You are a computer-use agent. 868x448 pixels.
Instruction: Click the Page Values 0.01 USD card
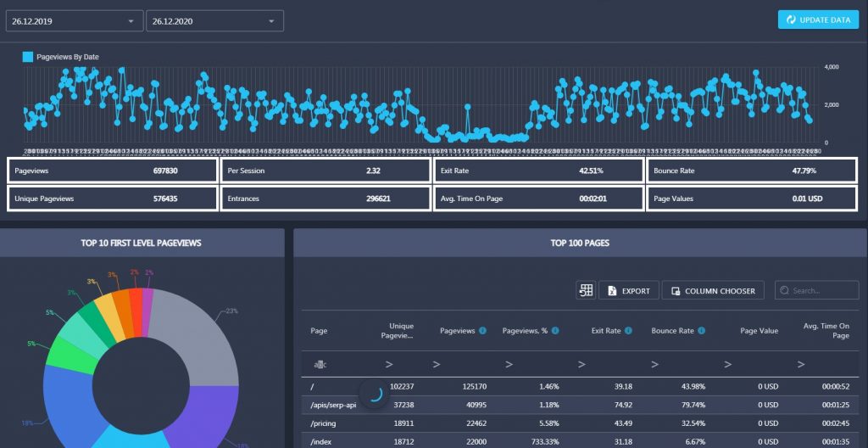(x=752, y=199)
